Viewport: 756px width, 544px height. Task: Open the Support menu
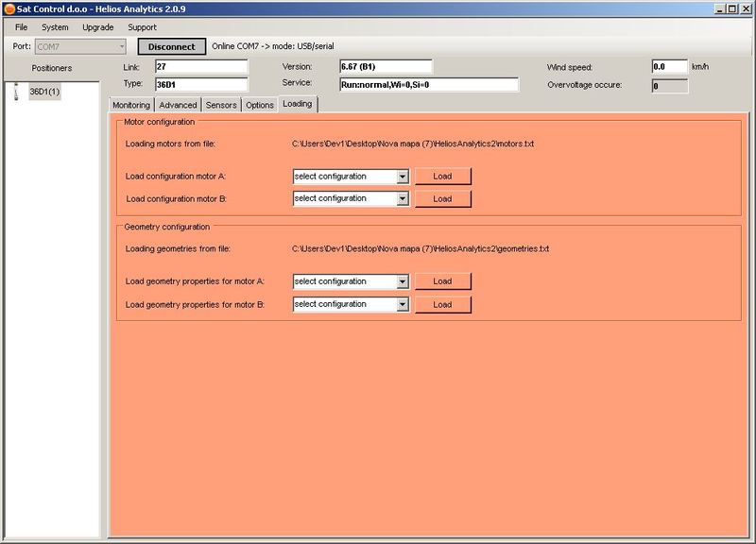click(142, 27)
